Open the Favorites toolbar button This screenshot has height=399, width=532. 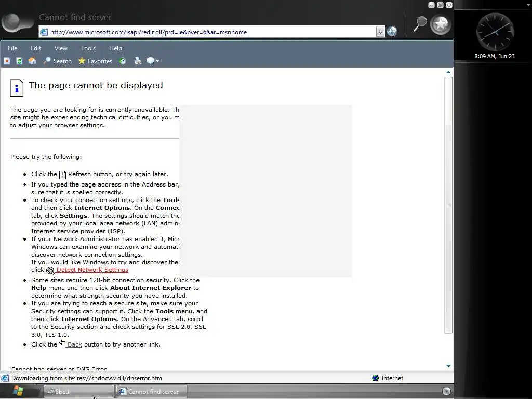[95, 61]
